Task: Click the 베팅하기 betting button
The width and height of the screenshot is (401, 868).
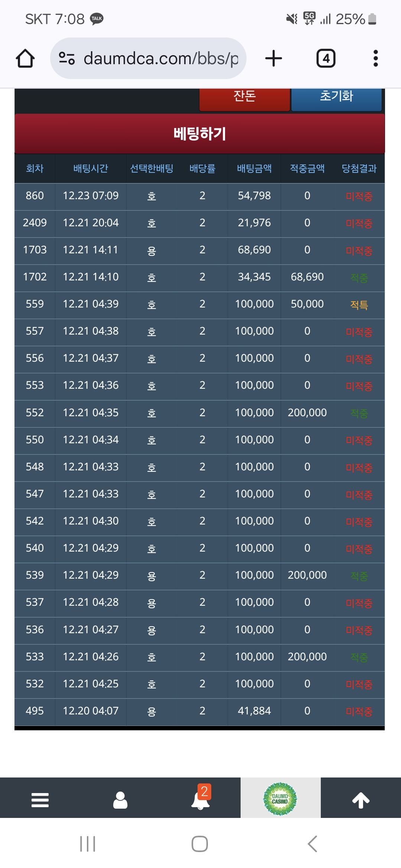Action: pos(200,134)
